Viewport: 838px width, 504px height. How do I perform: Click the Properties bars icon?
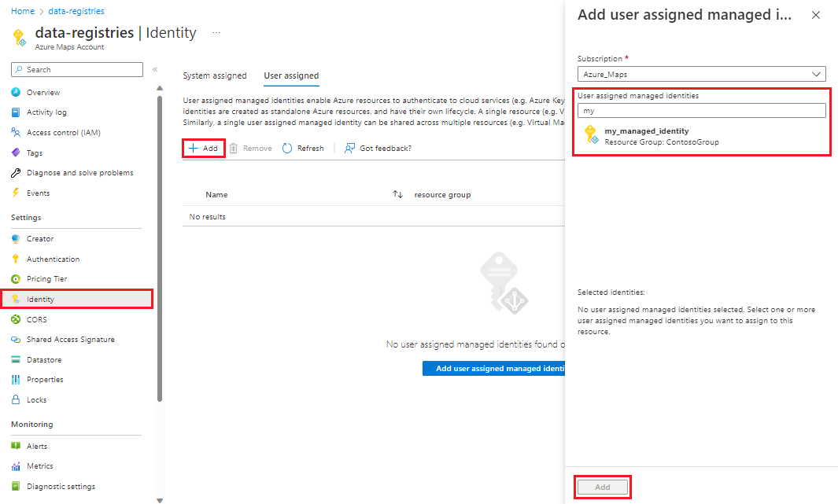[16, 380]
